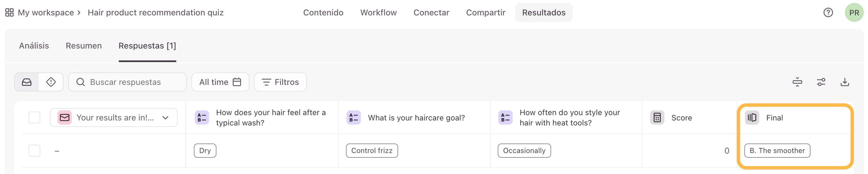This screenshot has height=174, width=868.
Task: Switch to the Resumen tab
Action: pyautogui.click(x=84, y=46)
